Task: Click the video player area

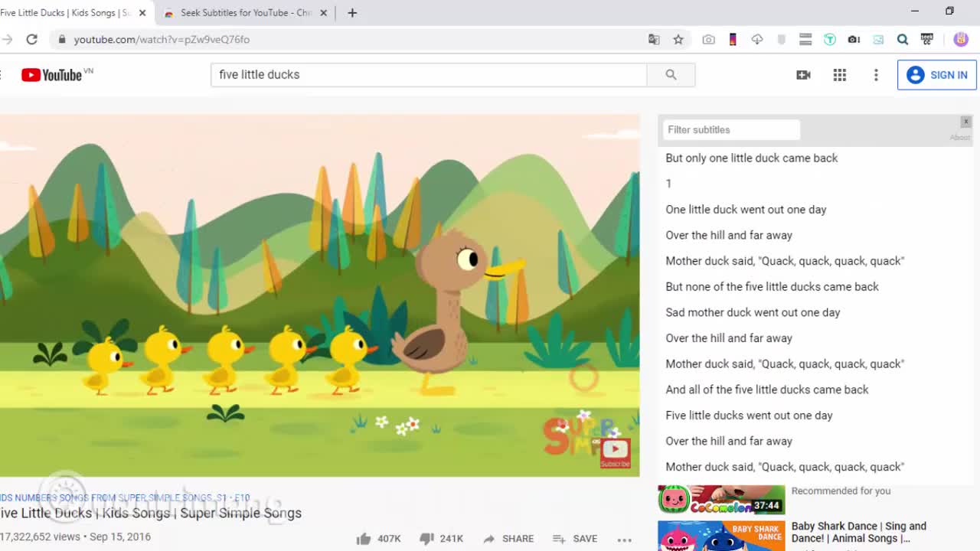Action: click(319, 295)
